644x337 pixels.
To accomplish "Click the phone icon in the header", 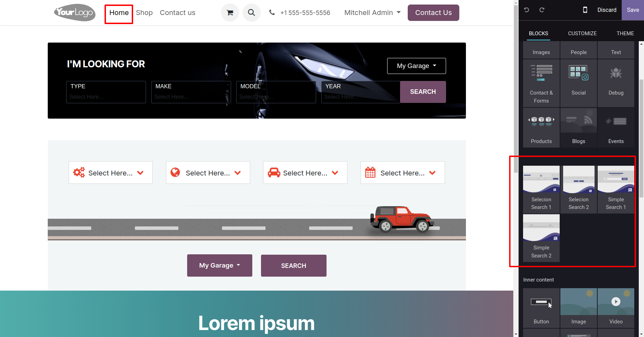I will coord(272,13).
